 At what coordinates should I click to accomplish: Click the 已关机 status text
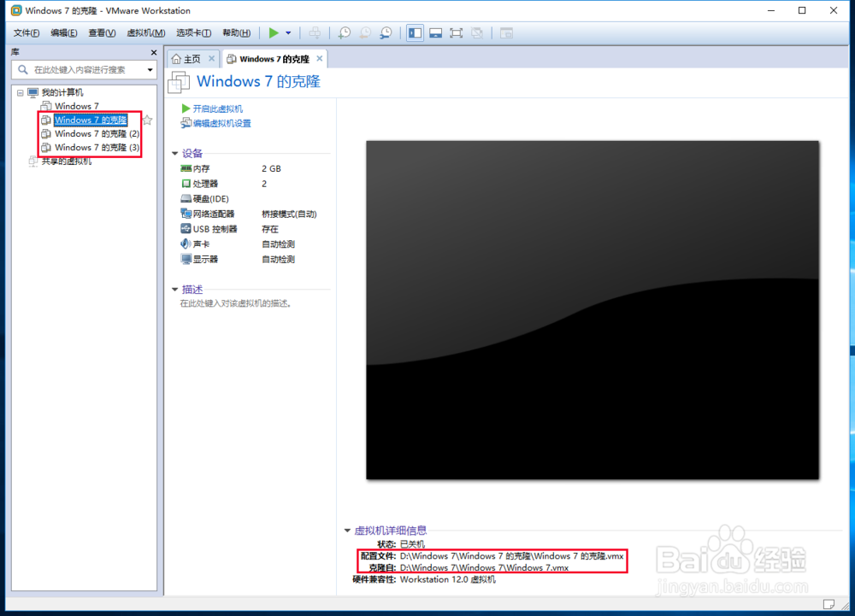coord(412,544)
